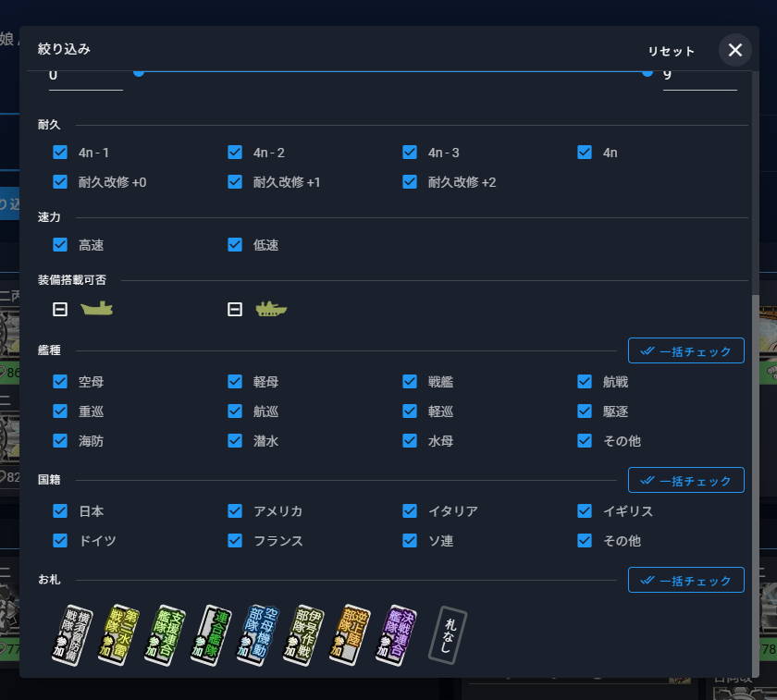This screenshot has width=777, height=700.
Task: Uncheck the 空母 ship type checkbox
Action: [x=60, y=381]
